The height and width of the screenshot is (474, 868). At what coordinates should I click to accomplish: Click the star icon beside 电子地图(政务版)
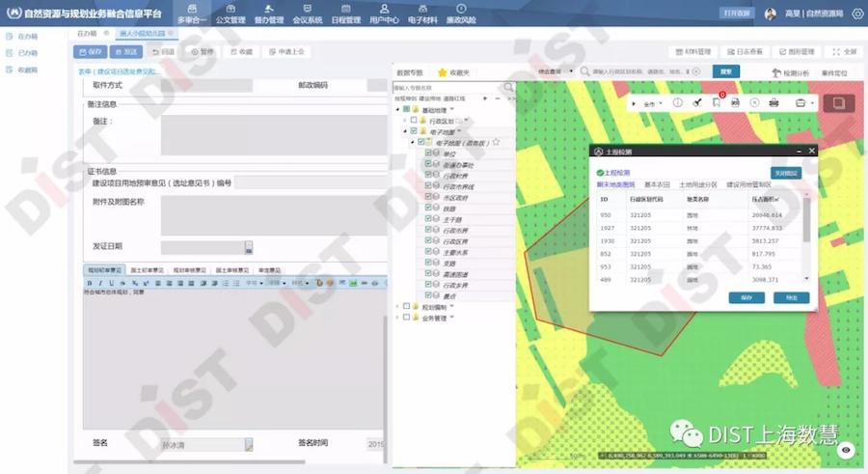496,143
